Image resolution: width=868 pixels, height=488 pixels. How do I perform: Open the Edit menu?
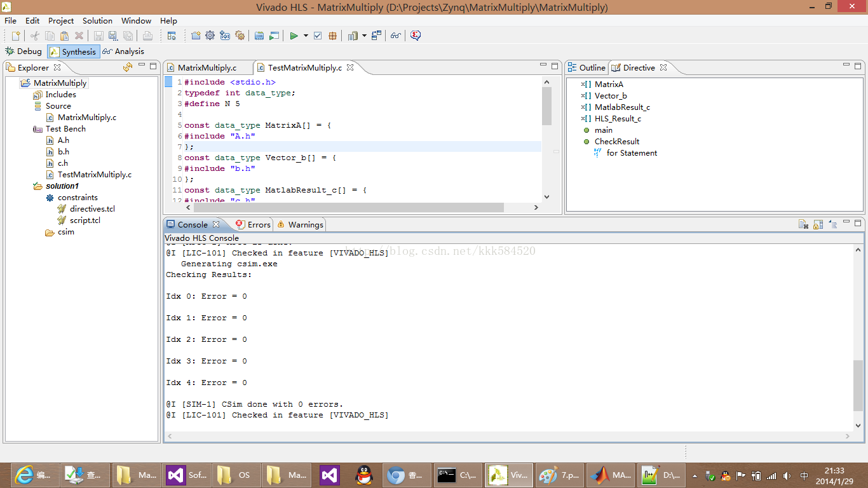[x=32, y=20]
